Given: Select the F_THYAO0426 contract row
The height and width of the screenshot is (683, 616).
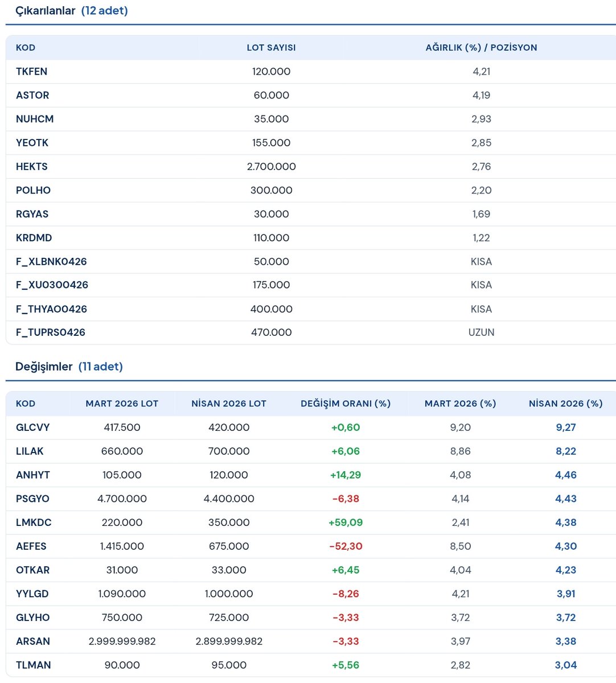Looking at the screenshot, I should pos(51,309).
